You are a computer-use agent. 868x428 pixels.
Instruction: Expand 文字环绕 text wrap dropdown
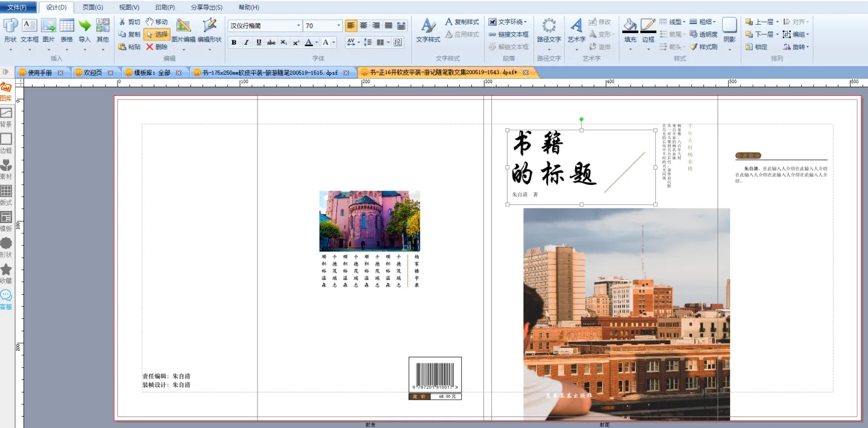(526, 22)
